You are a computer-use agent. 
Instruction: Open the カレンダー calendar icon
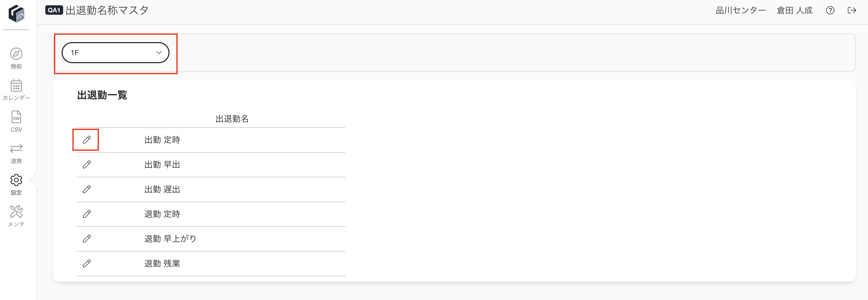[16, 86]
